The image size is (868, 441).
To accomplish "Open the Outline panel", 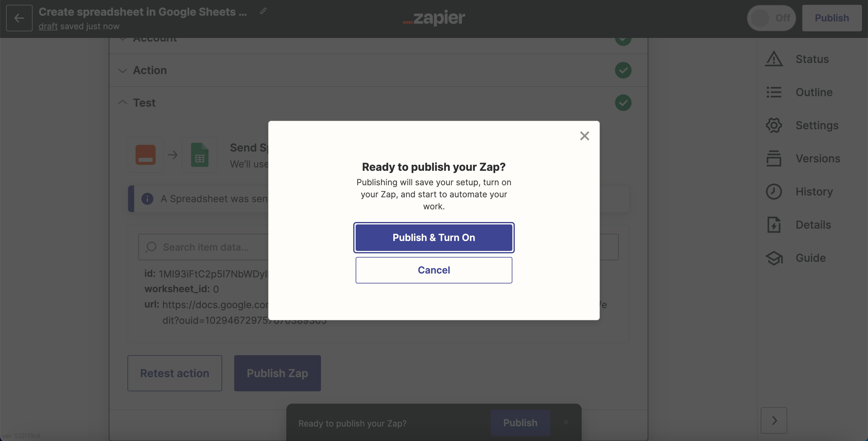I will (810, 92).
